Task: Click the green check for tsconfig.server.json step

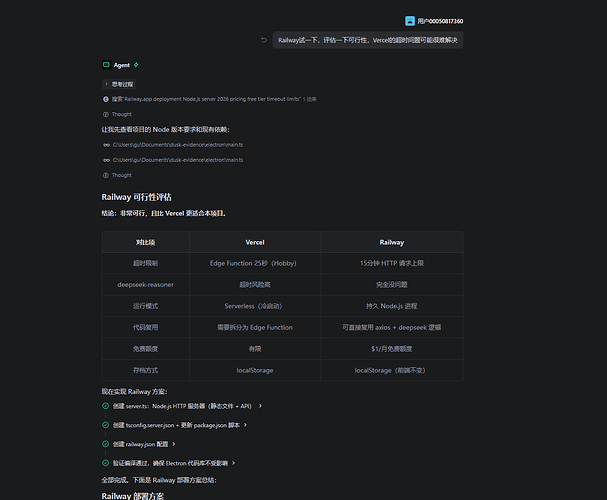Action: point(105,425)
